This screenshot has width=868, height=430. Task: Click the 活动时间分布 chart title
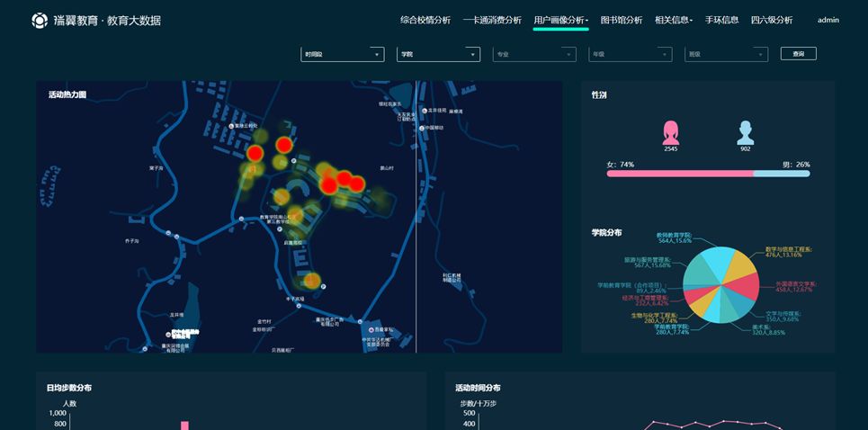point(478,388)
